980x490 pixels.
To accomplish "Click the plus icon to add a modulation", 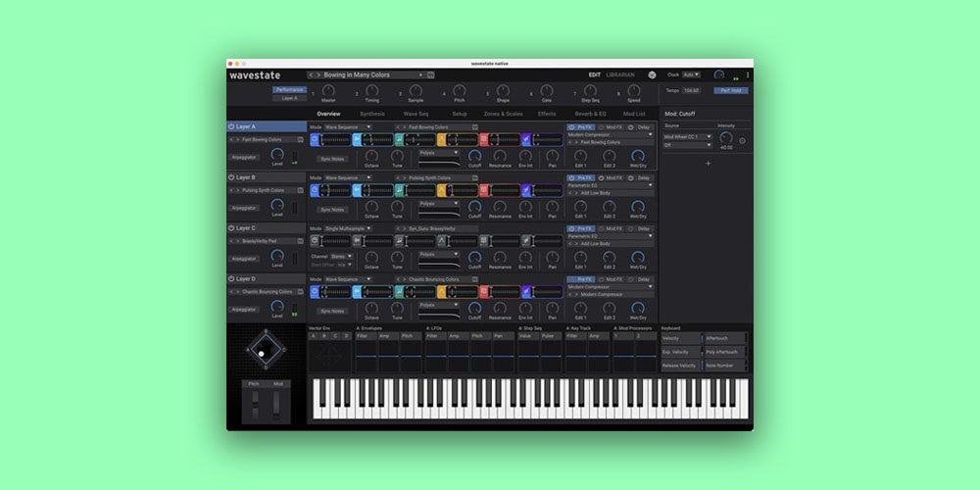I will pyautogui.click(x=708, y=163).
